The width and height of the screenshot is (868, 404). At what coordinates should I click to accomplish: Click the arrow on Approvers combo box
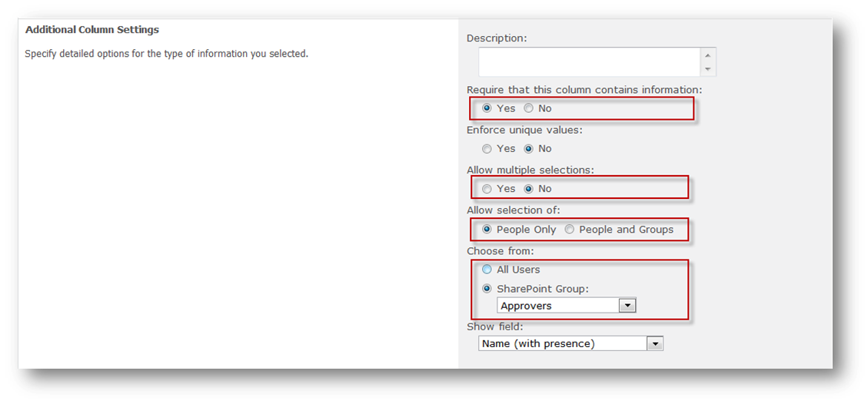(x=627, y=306)
